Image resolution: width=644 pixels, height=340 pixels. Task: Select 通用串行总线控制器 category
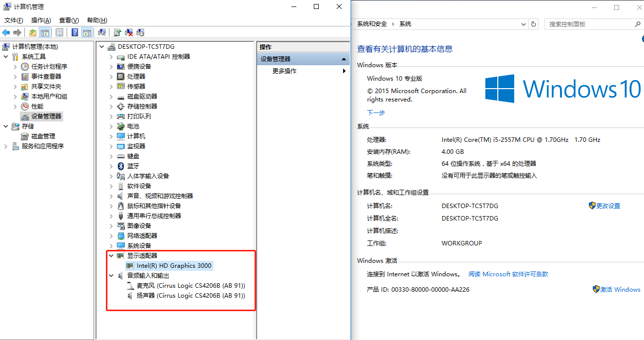pyautogui.click(x=154, y=216)
